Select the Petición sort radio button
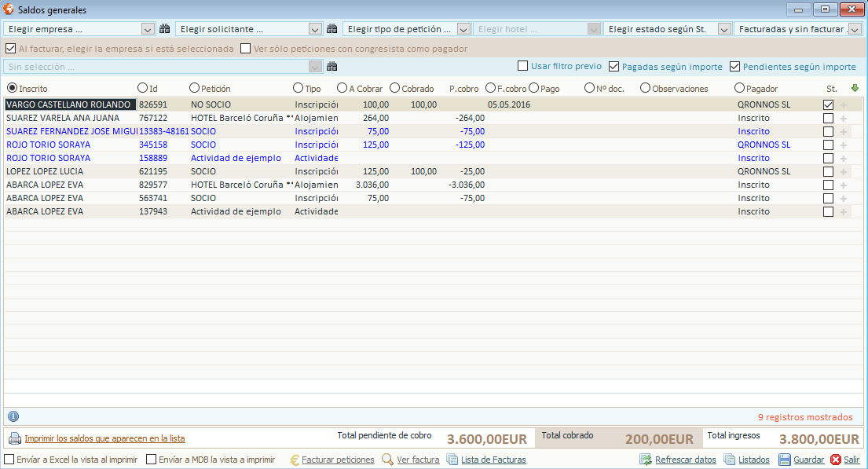Screen dimensions: 868x469 (x=194, y=88)
